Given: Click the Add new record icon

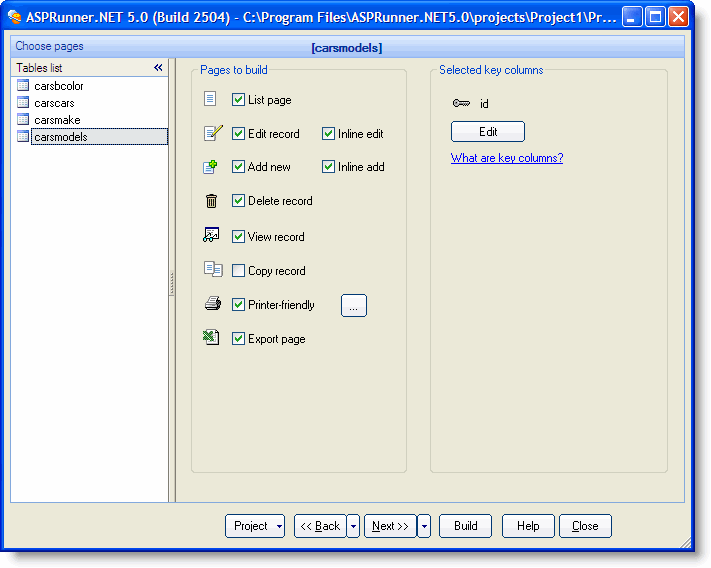Looking at the screenshot, I should 210,167.
